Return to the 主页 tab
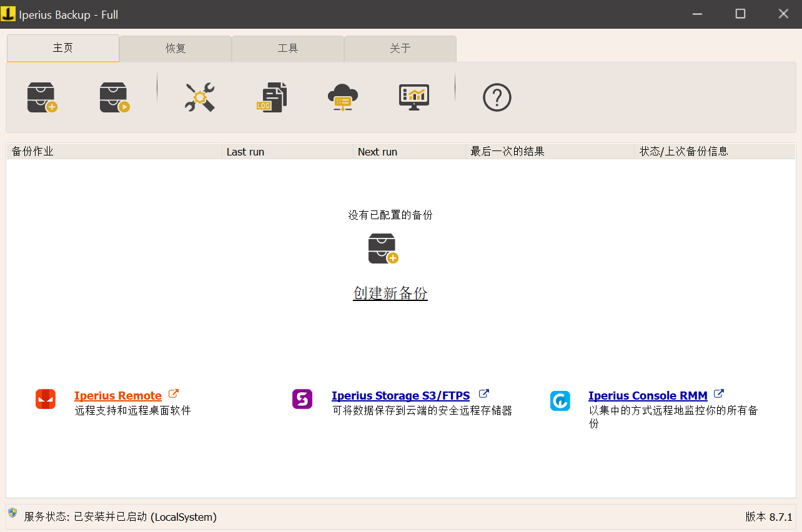Screen dimensions: 802x532 pos(62,49)
